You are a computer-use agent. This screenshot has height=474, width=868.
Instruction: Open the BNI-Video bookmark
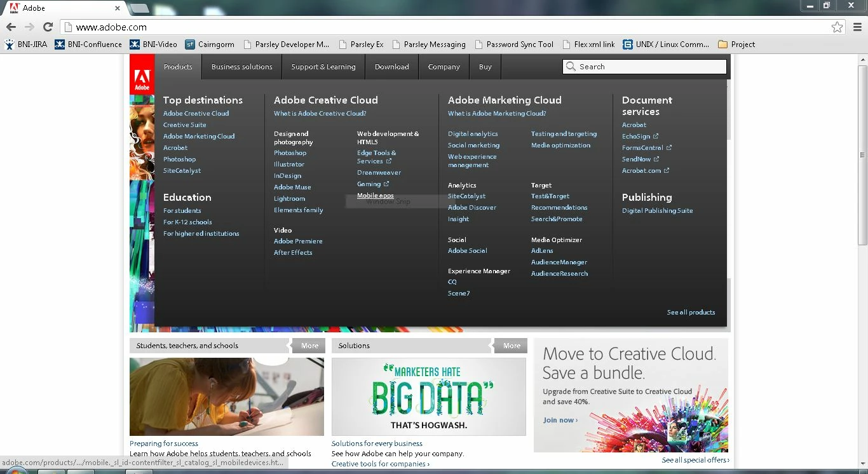(x=154, y=44)
